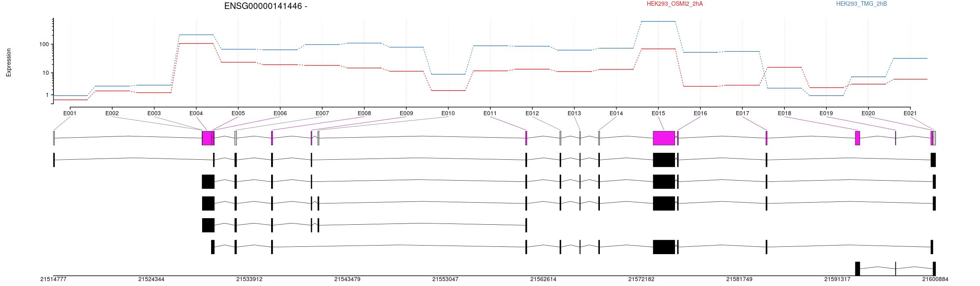
Task: Click genomic coordinate 21543479
Action: (x=347, y=279)
